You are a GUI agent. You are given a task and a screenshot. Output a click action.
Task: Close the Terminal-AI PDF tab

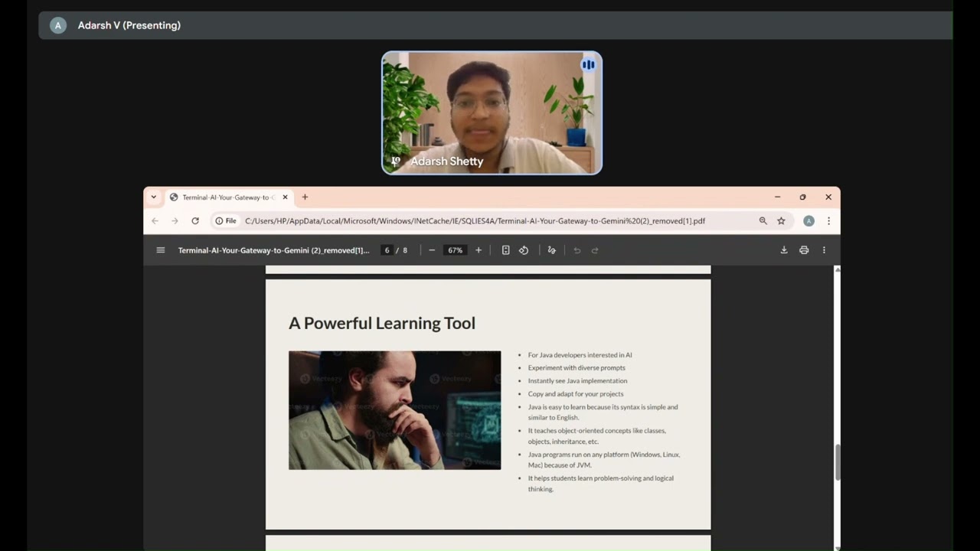click(285, 197)
